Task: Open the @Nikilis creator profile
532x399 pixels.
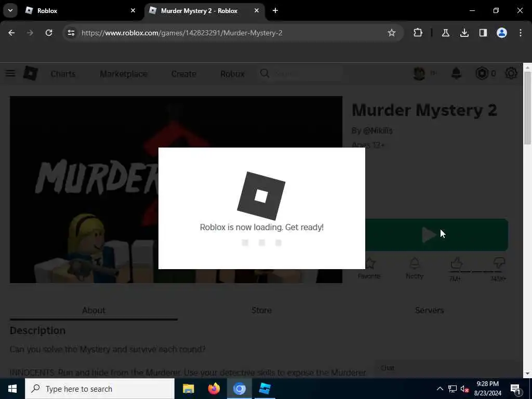Action: (x=377, y=130)
